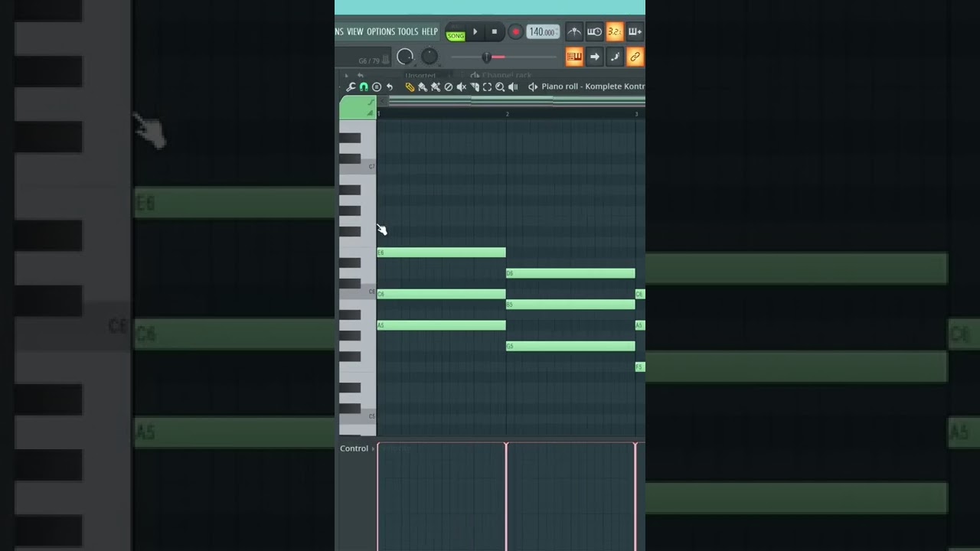Click bar 1 marker on timeline
This screenshot has width=980, height=551.
tap(379, 114)
